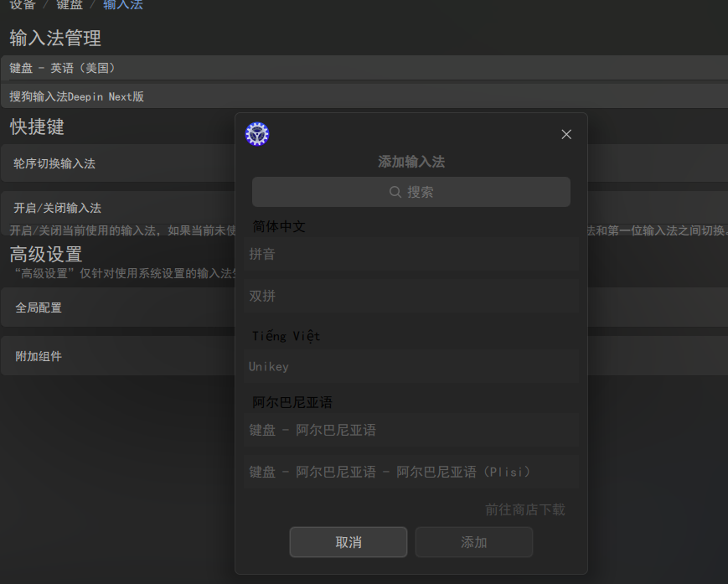The height and width of the screenshot is (584, 728).
Task: Open the 轮序切换输入法 shortcut row
Action: [x=118, y=163]
